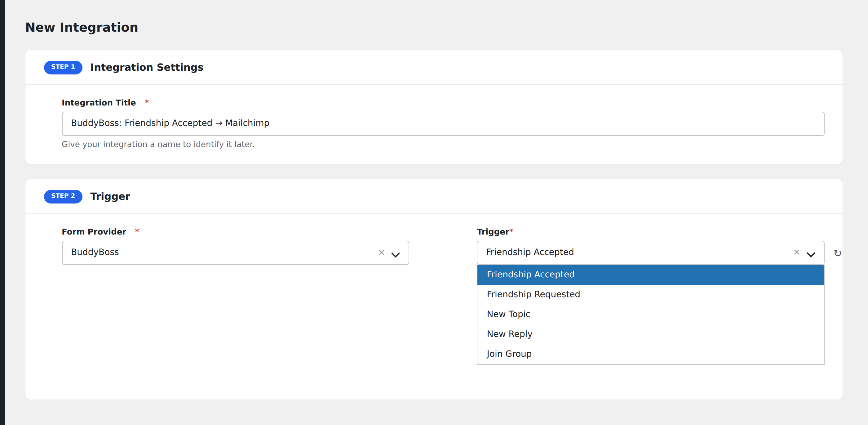Choose New Reply trigger option

(x=650, y=334)
